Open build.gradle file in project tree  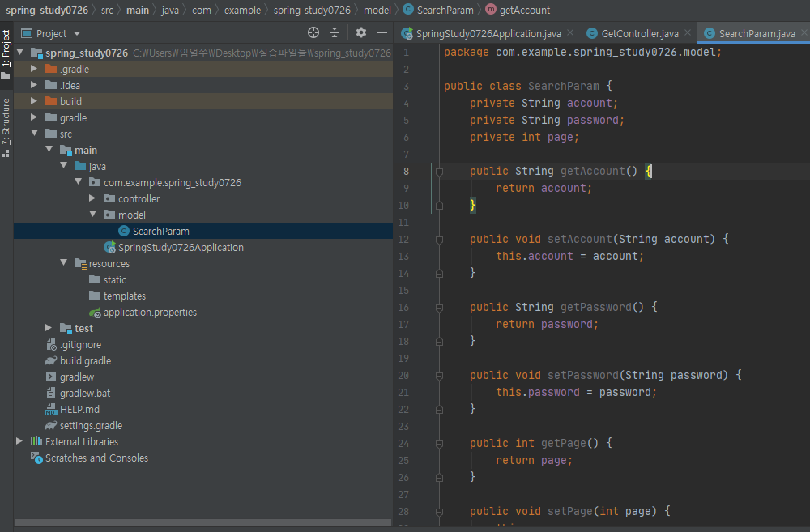pos(85,360)
